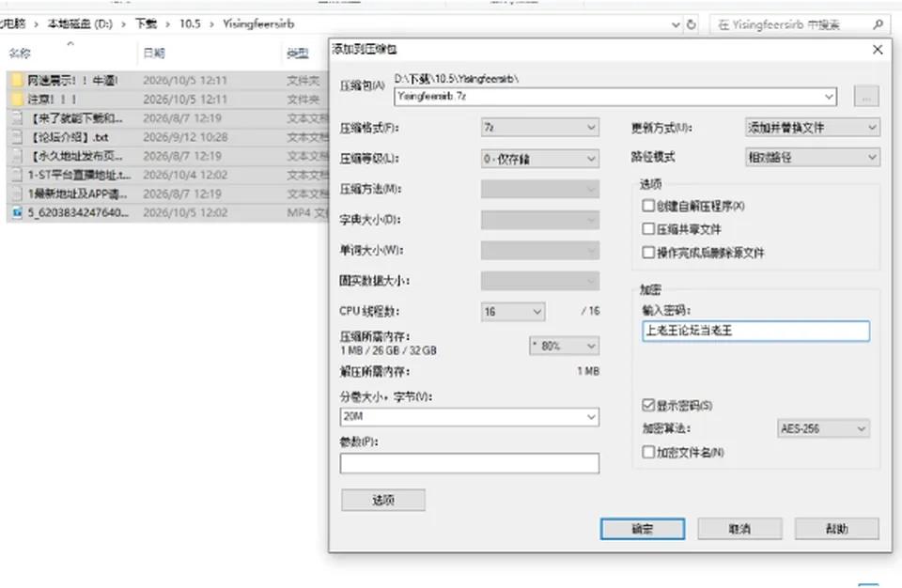The image size is (902, 588).
Task: Select the folder icon of 网速展示
Action: tap(17, 80)
